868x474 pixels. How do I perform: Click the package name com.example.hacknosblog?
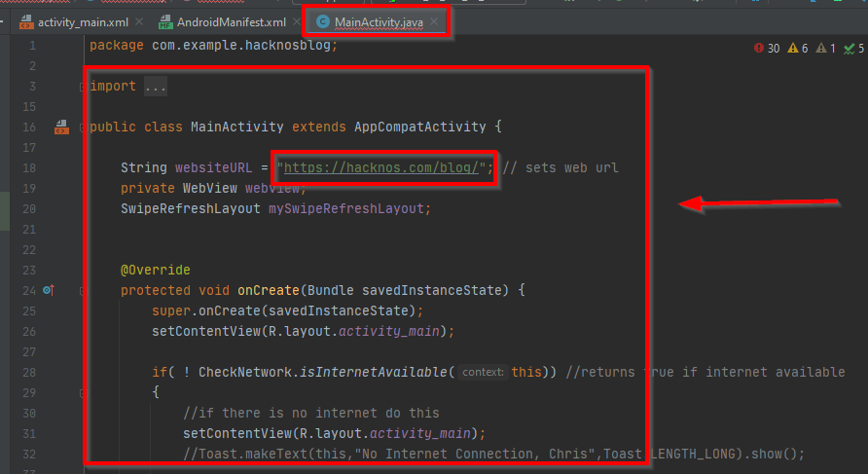point(241,45)
